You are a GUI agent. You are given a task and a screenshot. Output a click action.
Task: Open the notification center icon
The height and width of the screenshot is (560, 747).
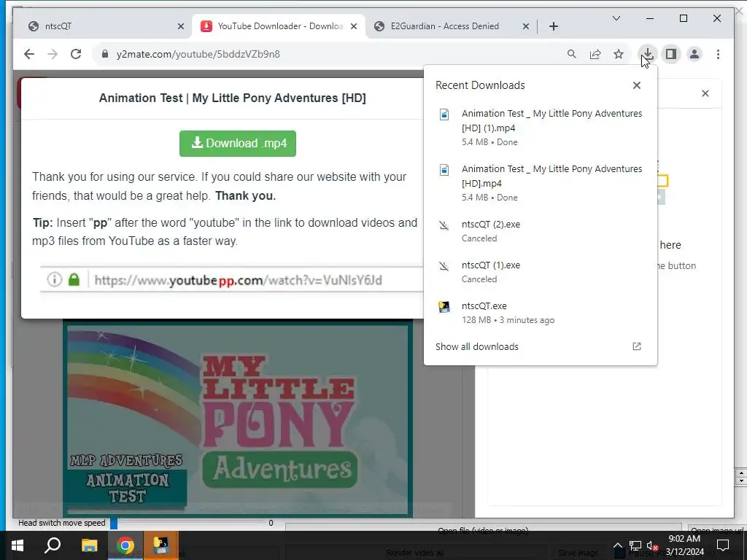coord(723,545)
